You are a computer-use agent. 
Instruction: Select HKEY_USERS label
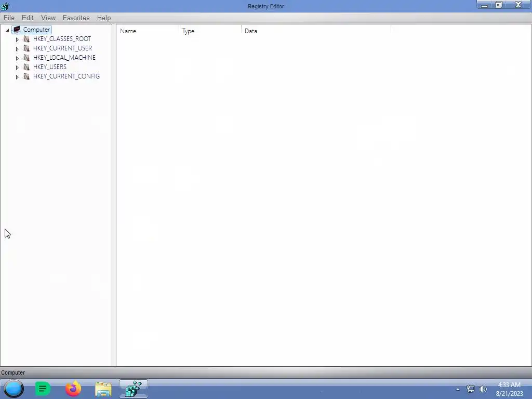click(50, 67)
